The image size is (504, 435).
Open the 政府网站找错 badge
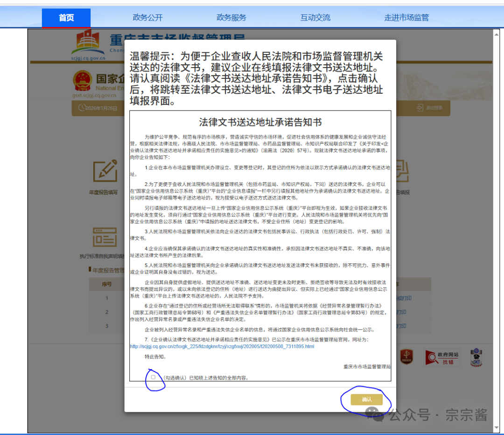click(442, 357)
